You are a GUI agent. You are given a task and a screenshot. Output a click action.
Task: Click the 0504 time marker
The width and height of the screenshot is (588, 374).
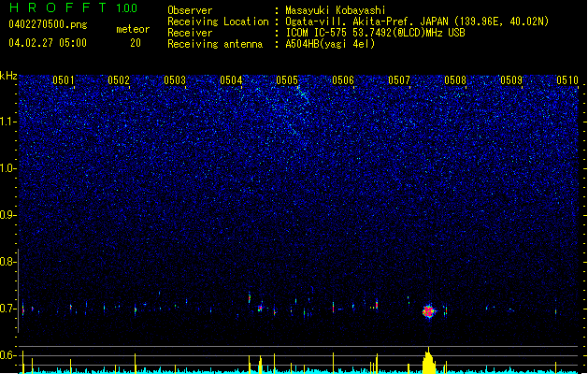click(231, 80)
